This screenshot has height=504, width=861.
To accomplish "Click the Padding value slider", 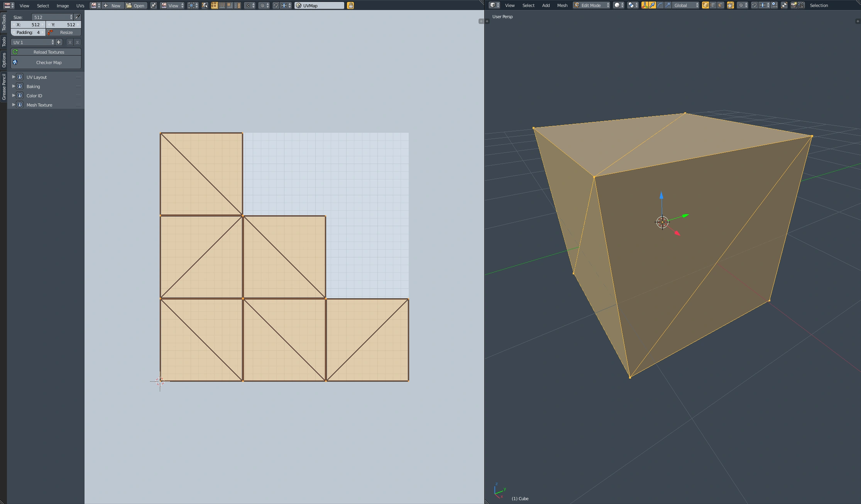I will click(x=28, y=32).
